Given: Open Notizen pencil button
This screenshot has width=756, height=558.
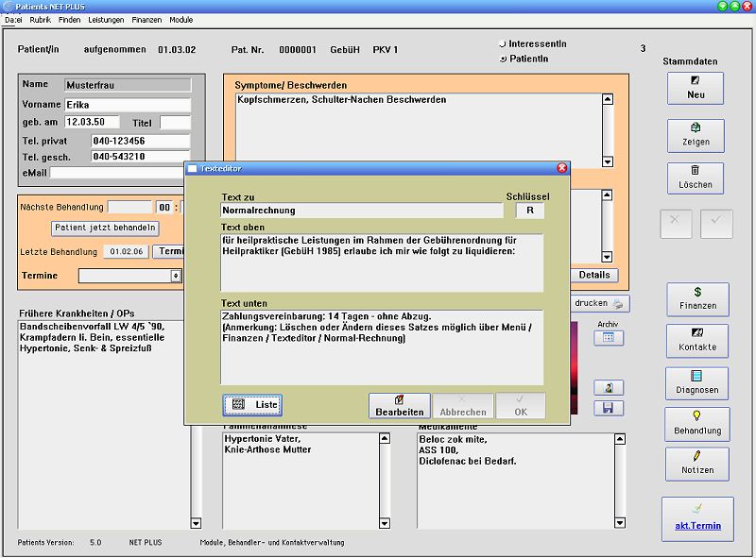Looking at the screenshot, I should [x=697, y=464].
